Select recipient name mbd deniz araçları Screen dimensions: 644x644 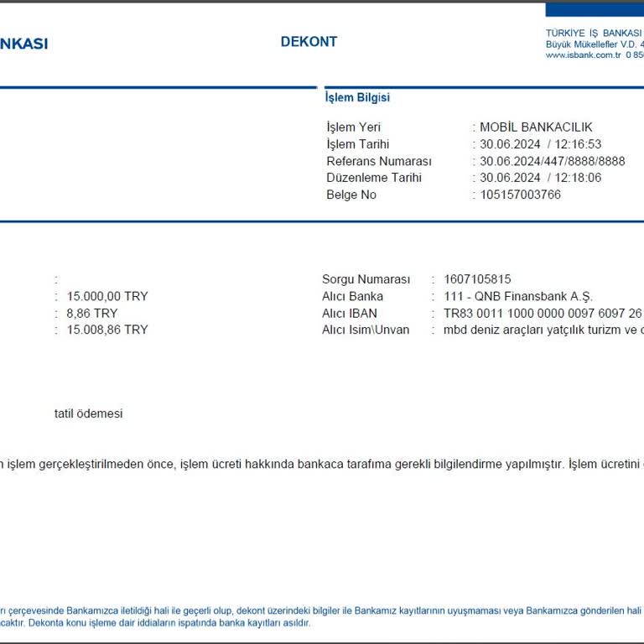[x=543, y=330]
